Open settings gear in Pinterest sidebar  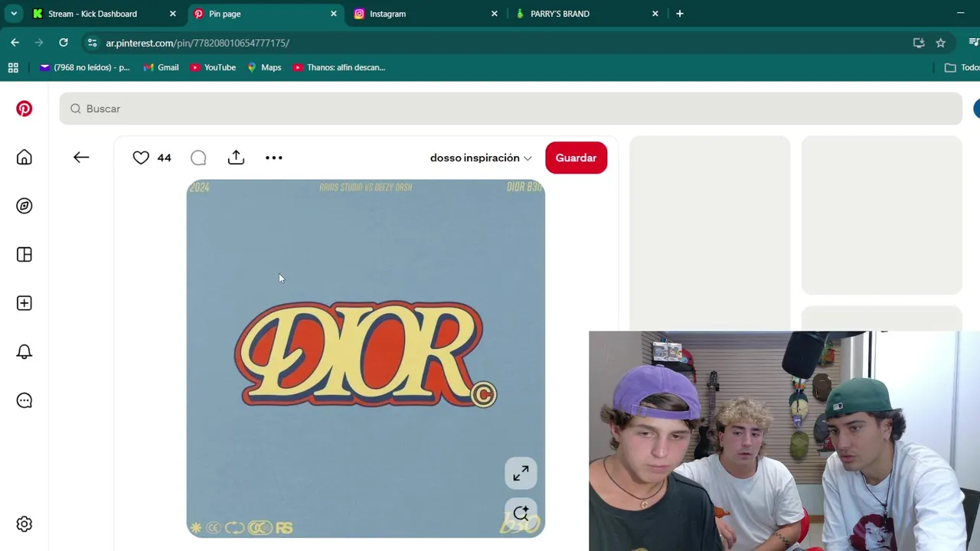(x=24, y=524)
